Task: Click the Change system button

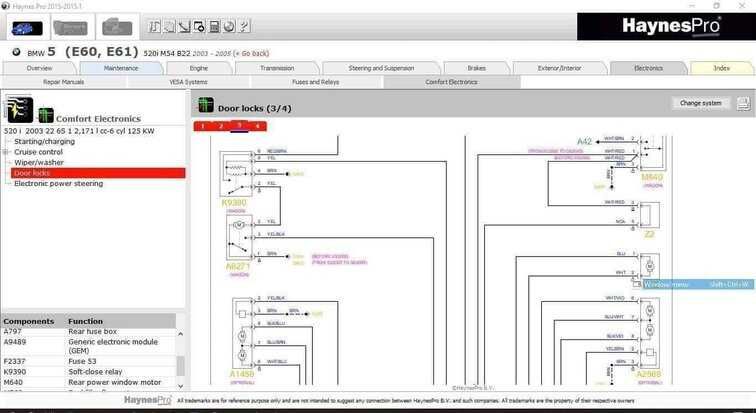Action: (x=701, y=103)
